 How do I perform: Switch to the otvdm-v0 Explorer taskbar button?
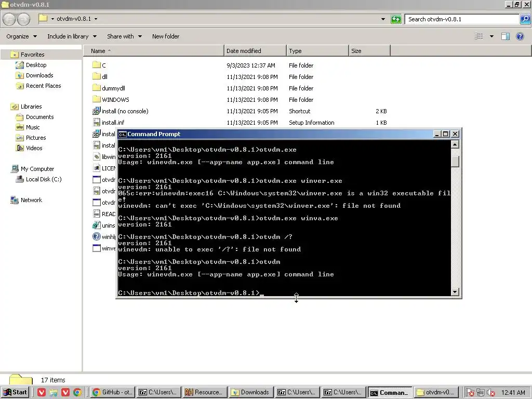pyautogui.click(x=436, y=392)
